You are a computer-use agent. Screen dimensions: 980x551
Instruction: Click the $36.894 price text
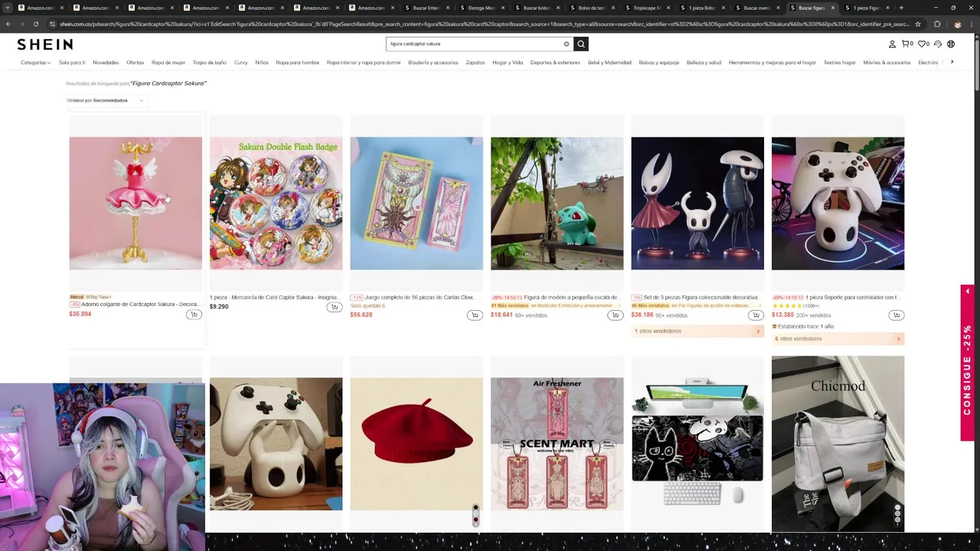[x=80, y=315]
